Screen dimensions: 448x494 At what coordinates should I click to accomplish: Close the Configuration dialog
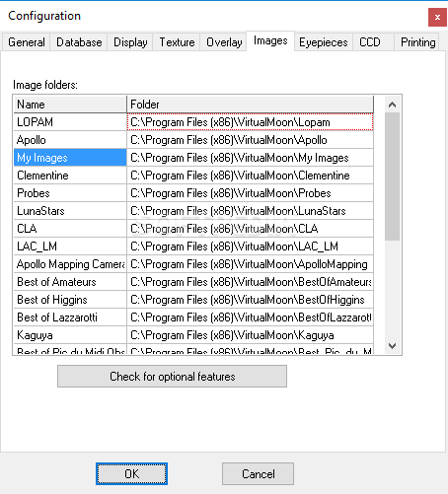tap(437, 17)
